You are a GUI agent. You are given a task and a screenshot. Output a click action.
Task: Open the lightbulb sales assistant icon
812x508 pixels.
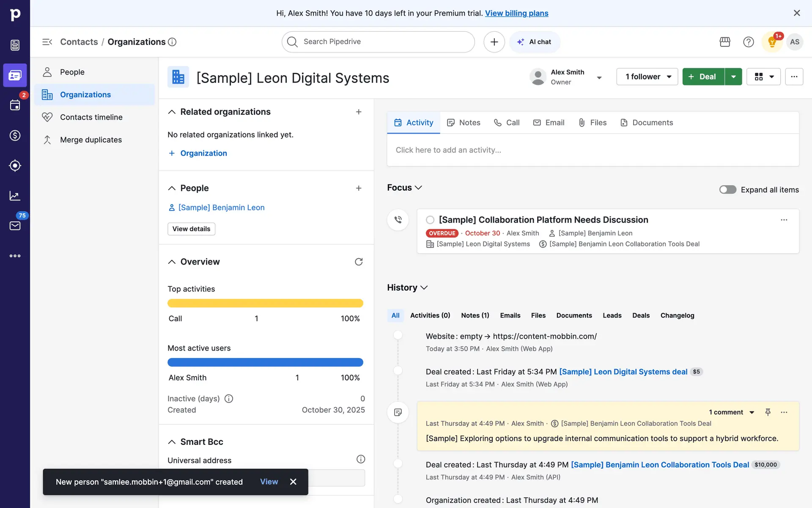tap(772, 42)
